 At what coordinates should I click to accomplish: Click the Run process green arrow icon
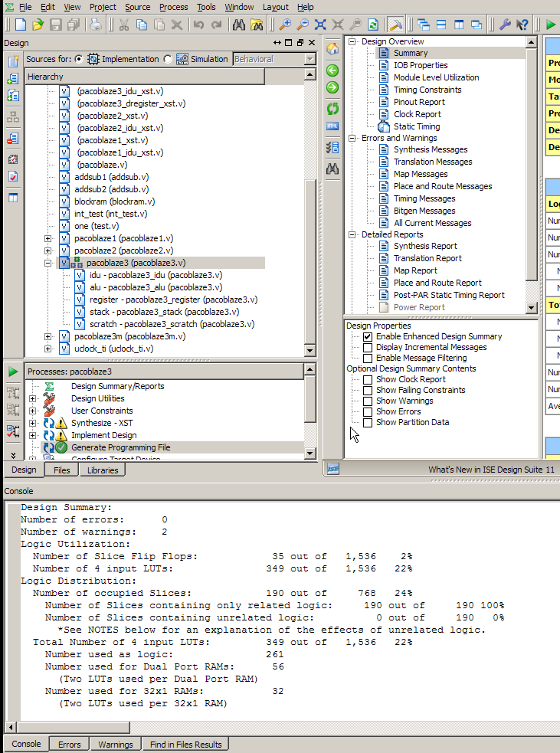(x=13, y=372)
